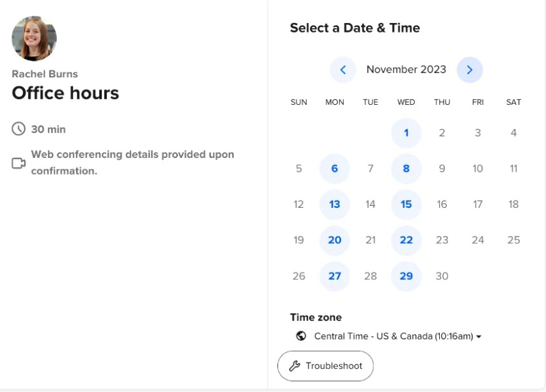Click the November 2023 month label
The image size is (546, 392).
click(x=406, y=70)
